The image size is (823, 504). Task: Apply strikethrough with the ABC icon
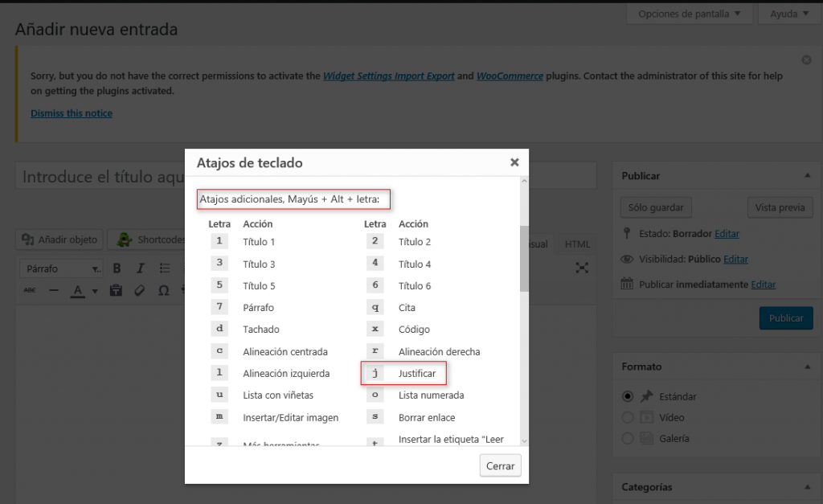click(x=31, y=290)
